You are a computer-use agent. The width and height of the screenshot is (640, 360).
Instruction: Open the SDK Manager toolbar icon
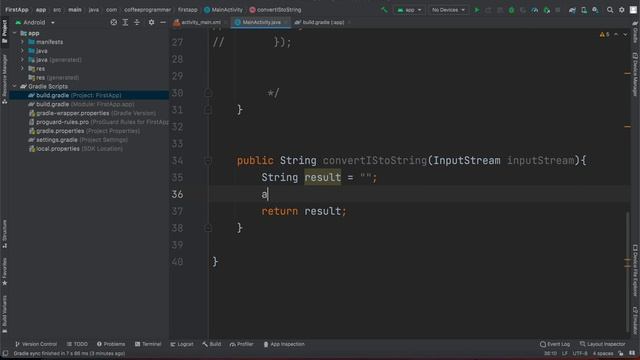[595, 10]
